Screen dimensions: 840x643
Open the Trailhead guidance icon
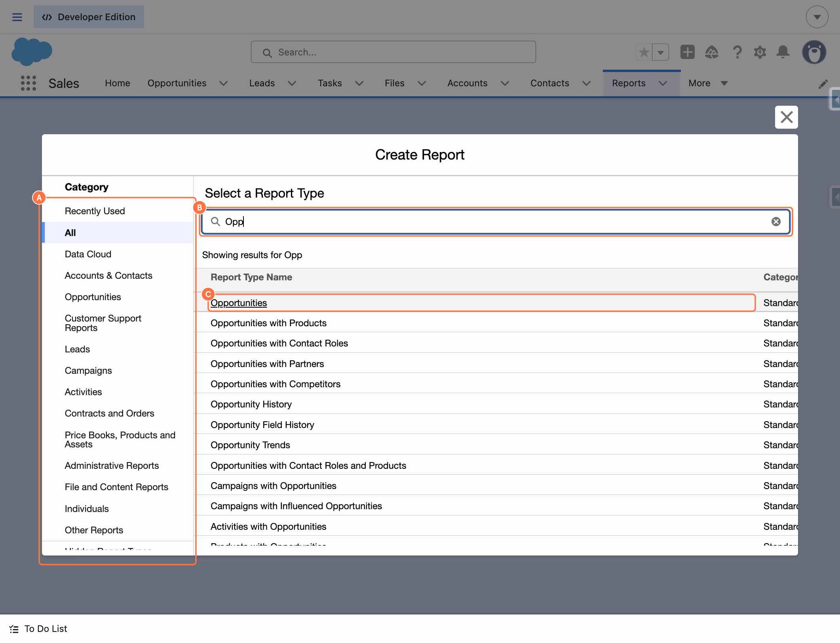tap(712, 52)
